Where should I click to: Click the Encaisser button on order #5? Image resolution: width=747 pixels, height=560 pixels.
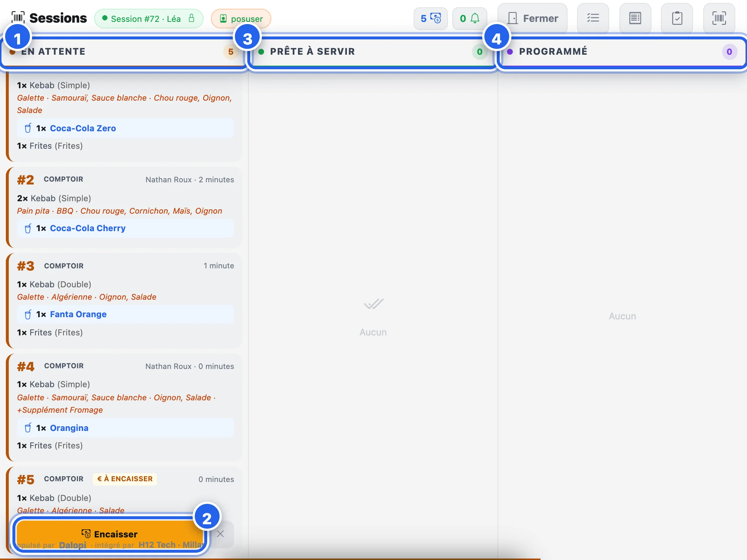(x=109, y=534)
